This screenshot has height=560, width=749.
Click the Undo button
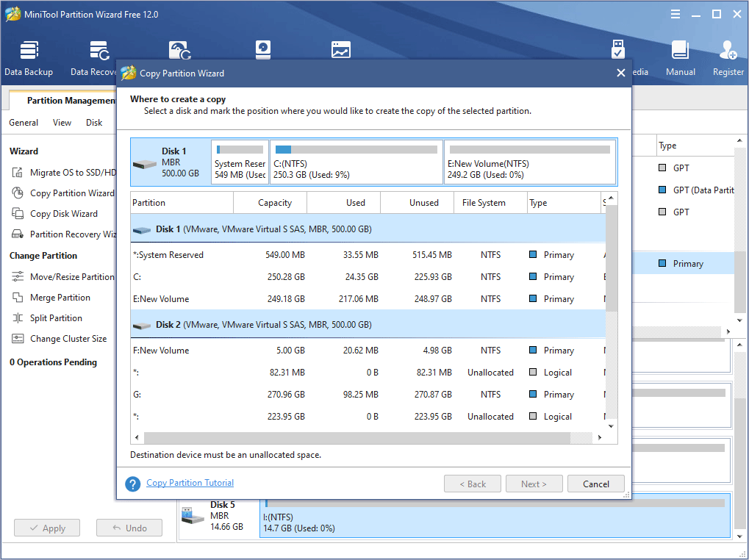[129, 528]
